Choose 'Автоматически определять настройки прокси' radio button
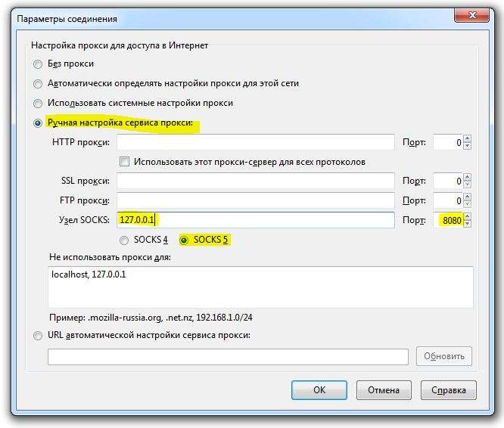Screen dimensions: 504x428 pyautogui.click(x=38, y=84)
